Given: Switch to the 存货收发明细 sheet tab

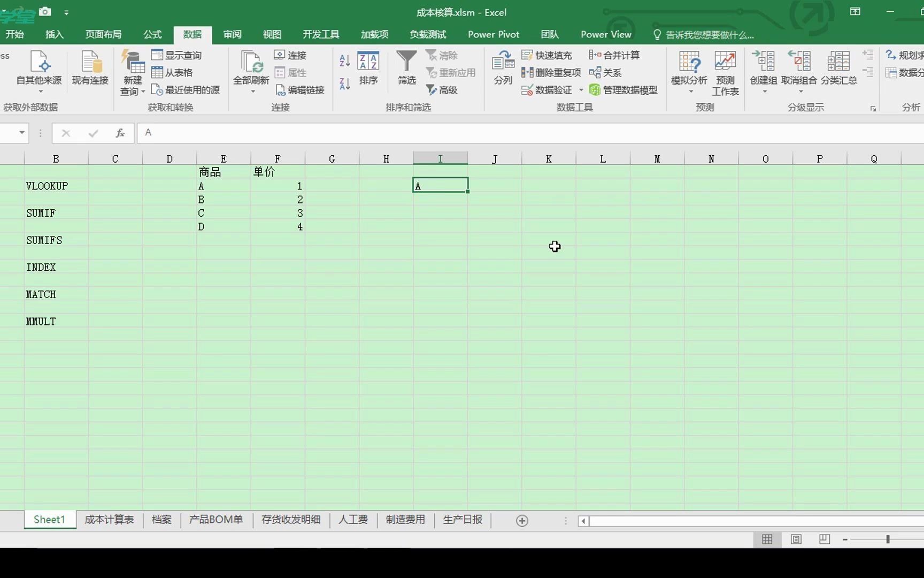Looking at the screenshot, I should (291, 520).
